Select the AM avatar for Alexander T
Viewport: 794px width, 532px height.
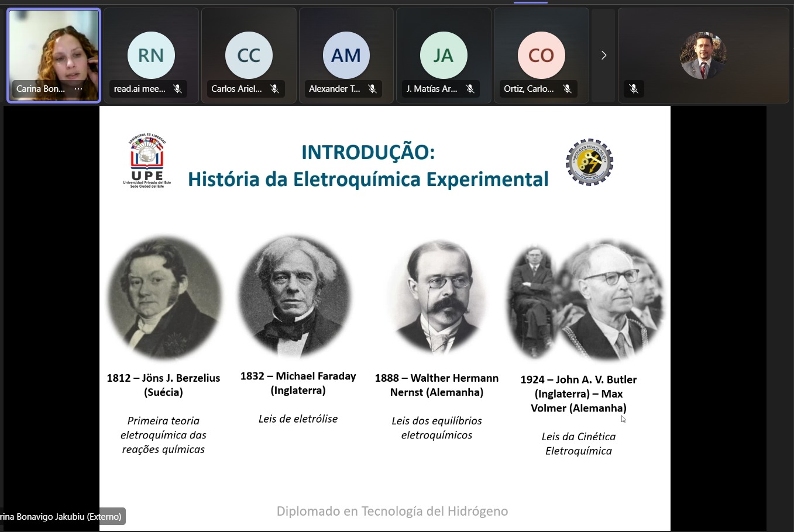[346, 56]
